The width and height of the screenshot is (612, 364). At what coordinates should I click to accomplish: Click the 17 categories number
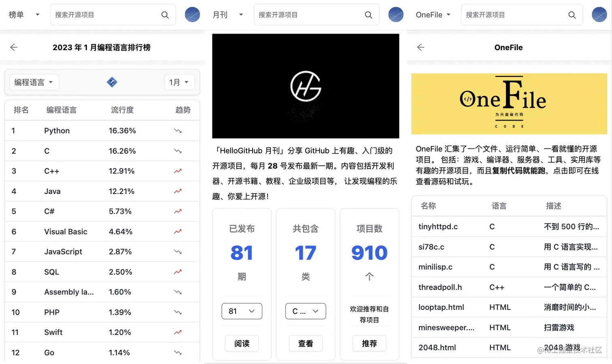[306, 253]
